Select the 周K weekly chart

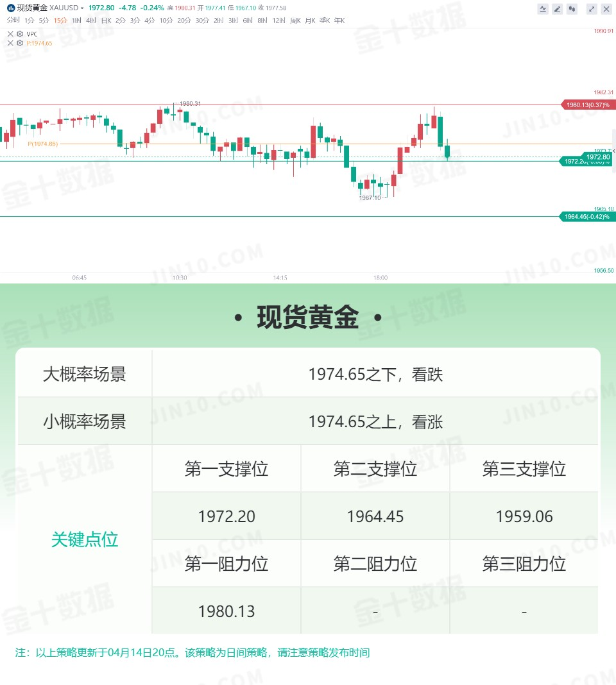click(296, 21)
